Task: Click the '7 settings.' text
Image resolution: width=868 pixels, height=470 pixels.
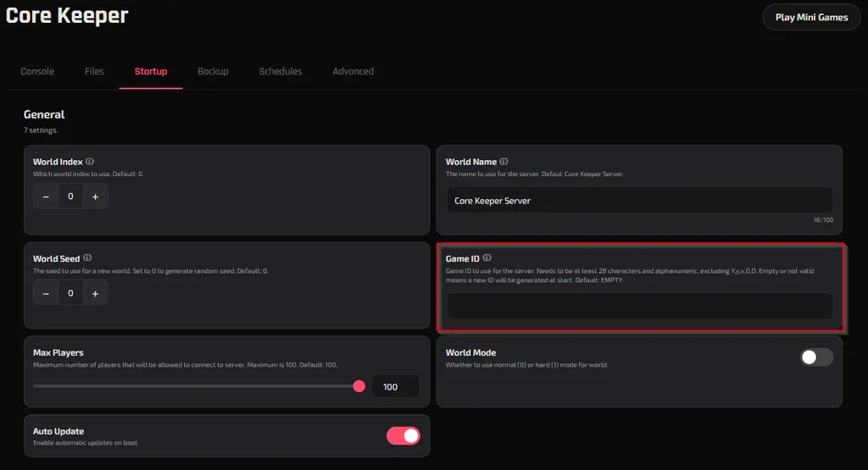Action: (41, 130)
